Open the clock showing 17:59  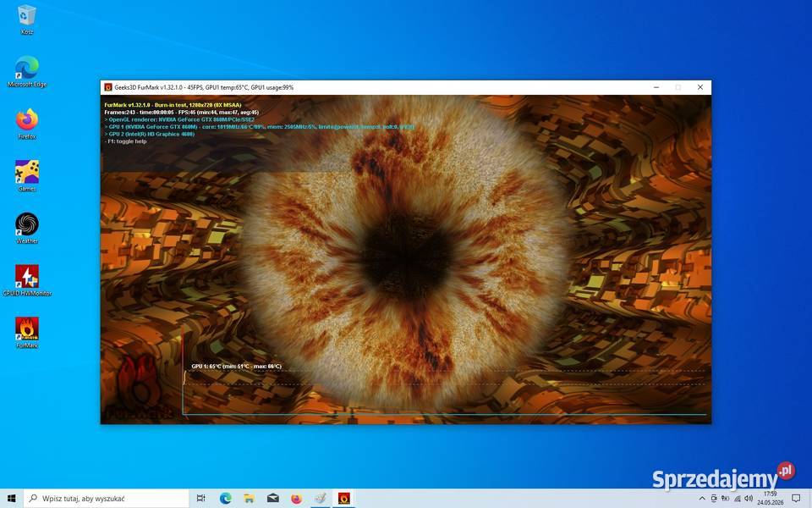(x=770, y=498)
